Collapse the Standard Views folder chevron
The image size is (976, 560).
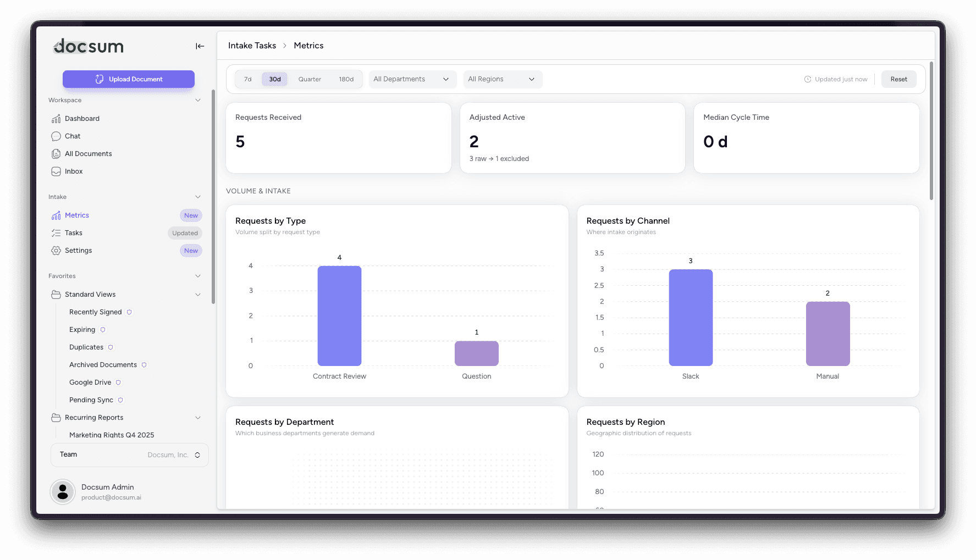click(198, 295)
